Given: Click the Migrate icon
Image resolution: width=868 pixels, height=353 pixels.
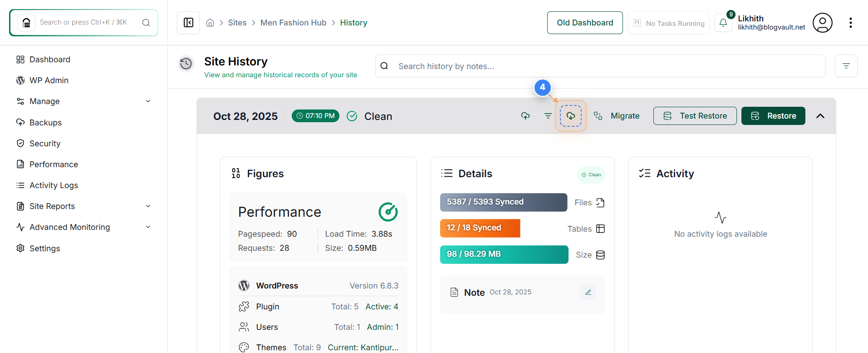Looking at the screenshot, I should [x=598, y=116].
